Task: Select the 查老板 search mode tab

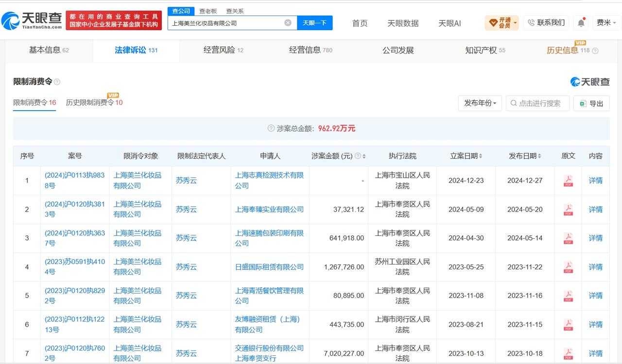Action: pos(208,11)
